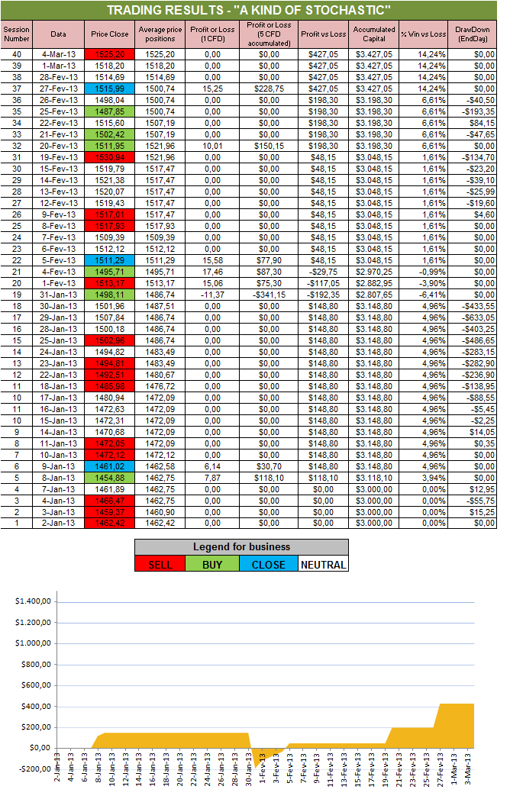Image resolution: width=510 pixels, height=812 pixels.
Task: Click the 30-Jan-13 chart axis label
Action: coord(249,769)
